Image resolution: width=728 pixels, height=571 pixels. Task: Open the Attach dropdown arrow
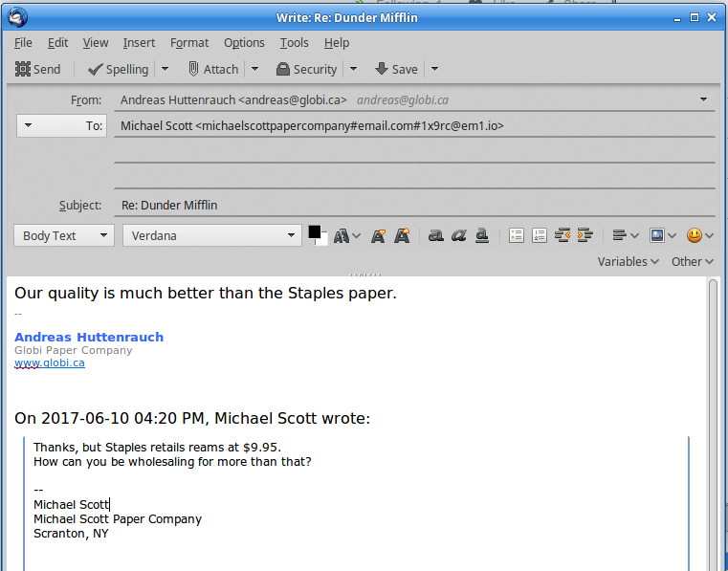click(x=254, y=69)
